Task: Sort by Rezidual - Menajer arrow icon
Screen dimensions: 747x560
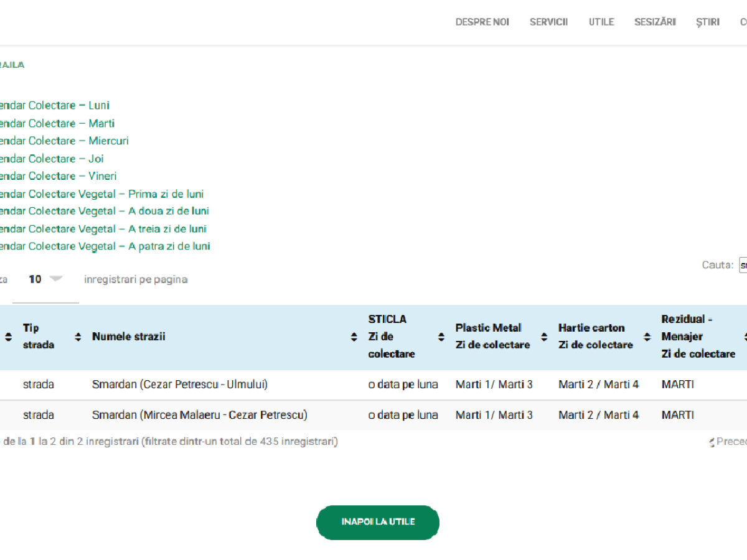Action: pyautogui.click(x=744, y=337)
